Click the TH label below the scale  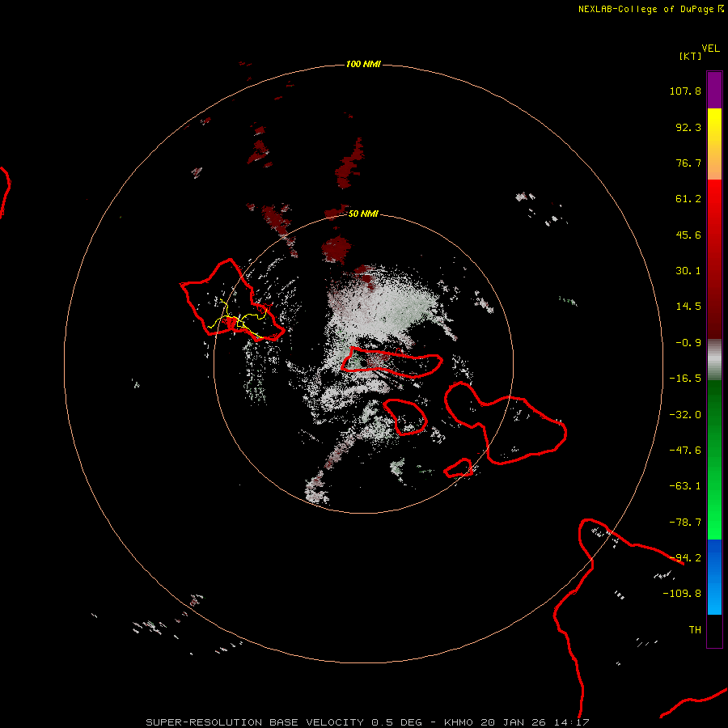[695, 630]
